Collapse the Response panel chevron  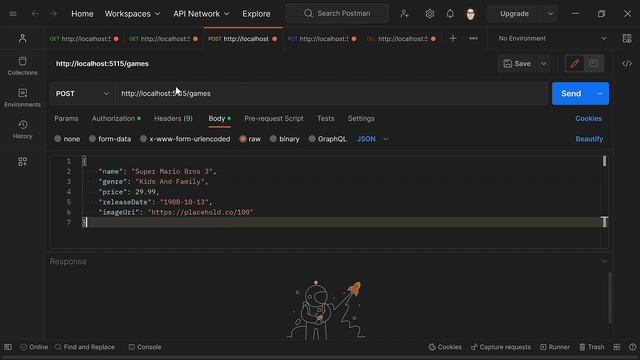point(604,261)
